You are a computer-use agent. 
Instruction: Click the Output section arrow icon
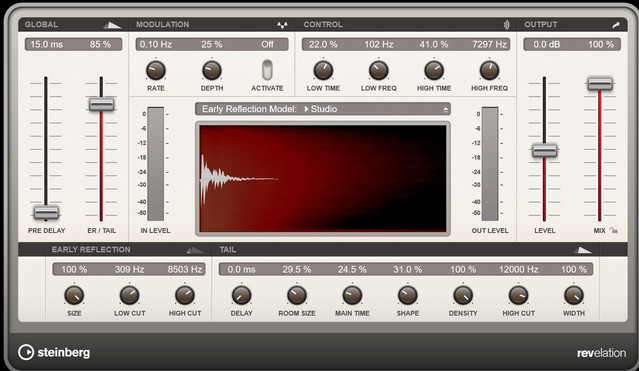point(616,25)
